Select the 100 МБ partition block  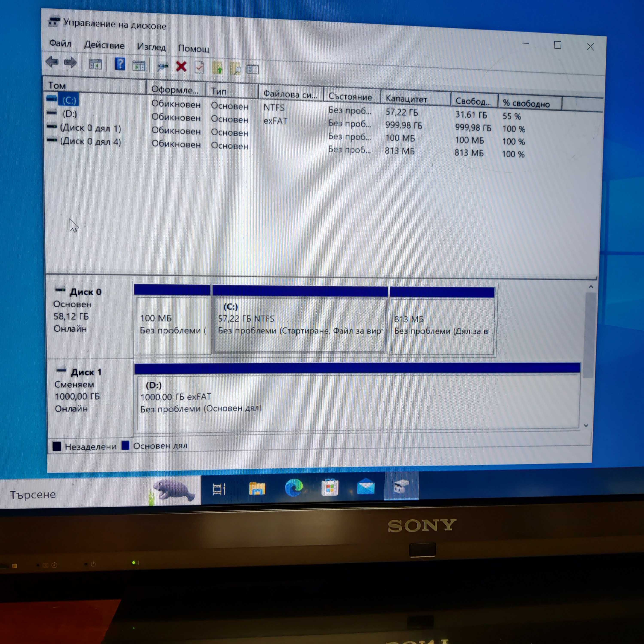tap(172, 319)
